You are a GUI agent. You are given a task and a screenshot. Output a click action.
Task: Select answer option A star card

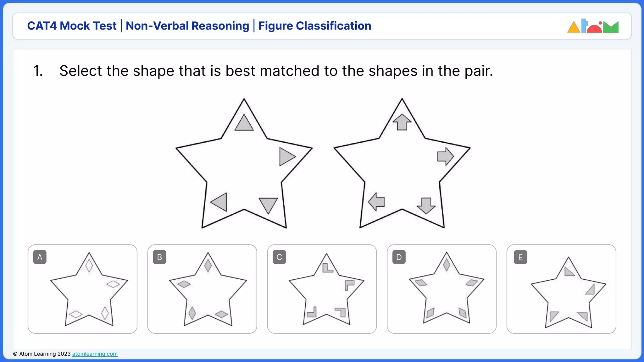click(x=82, y=289)
